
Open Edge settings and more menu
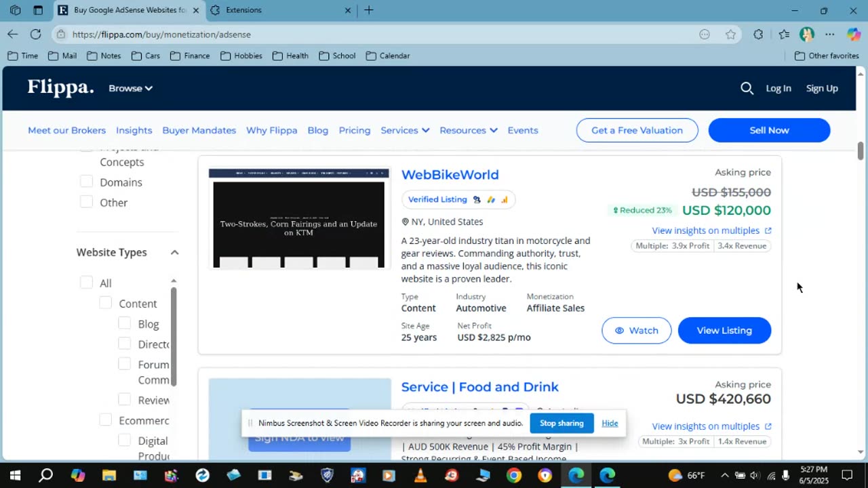click(830, 35)
